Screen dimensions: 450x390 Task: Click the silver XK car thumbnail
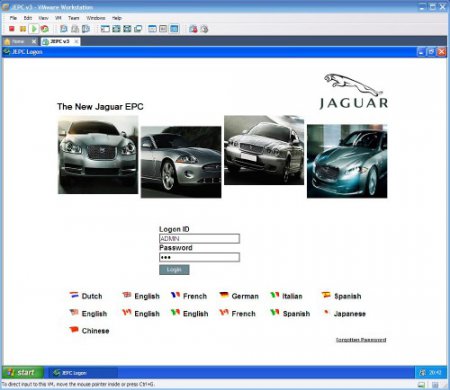pos(181,162)
